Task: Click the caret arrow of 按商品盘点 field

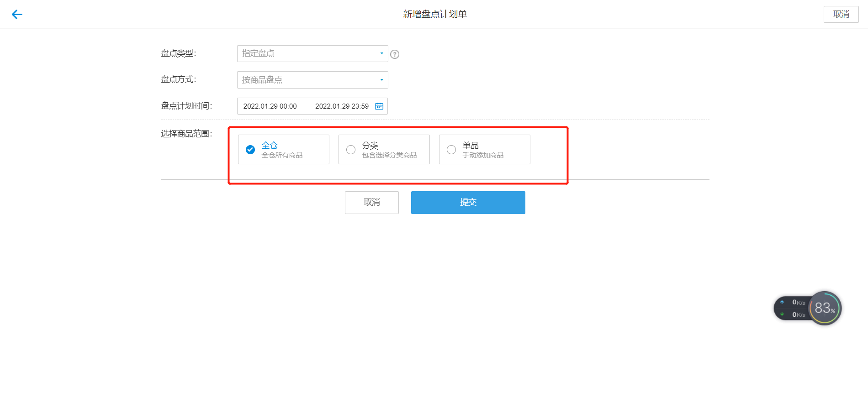Action: click(382, 80)
